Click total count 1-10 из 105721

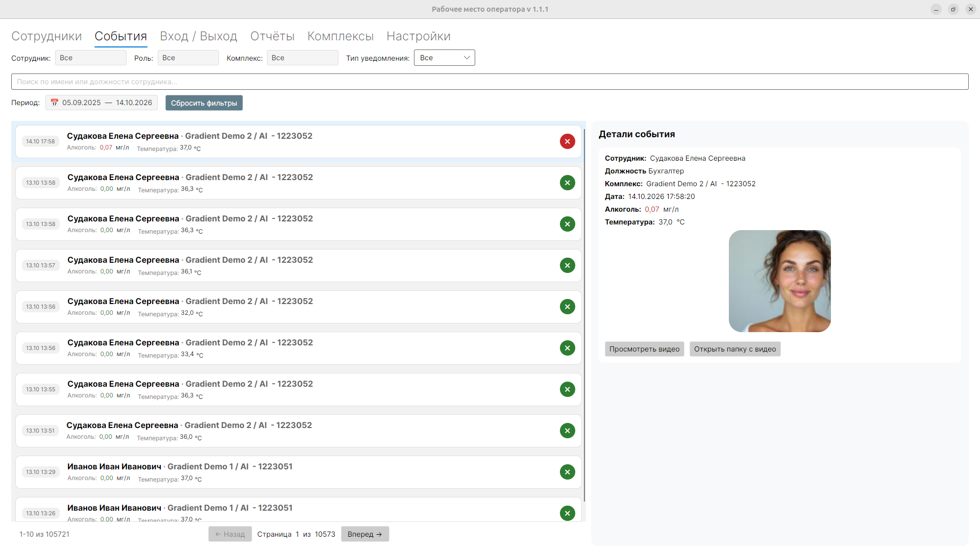44,534
